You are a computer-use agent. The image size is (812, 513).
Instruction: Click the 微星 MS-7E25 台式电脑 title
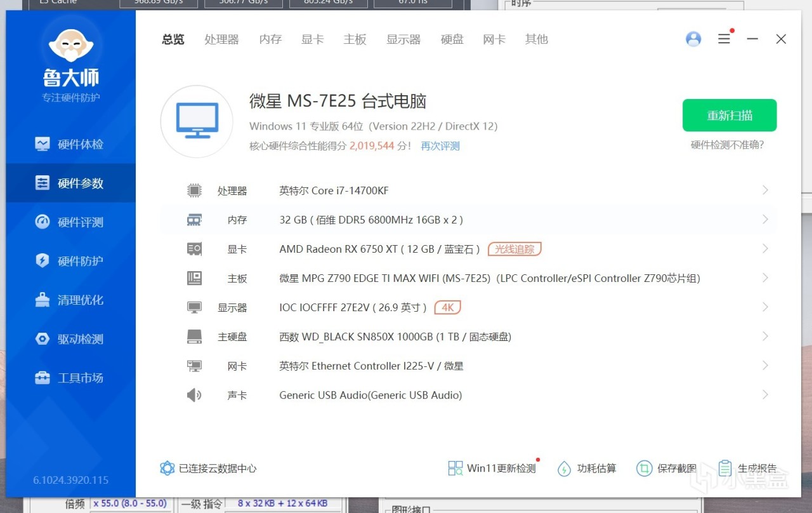(337, 102)
